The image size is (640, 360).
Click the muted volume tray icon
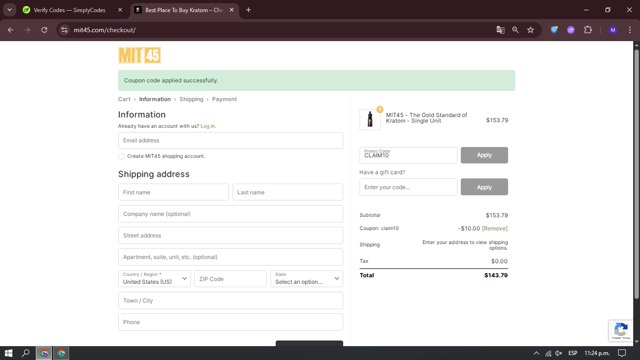tap(559, 353)
